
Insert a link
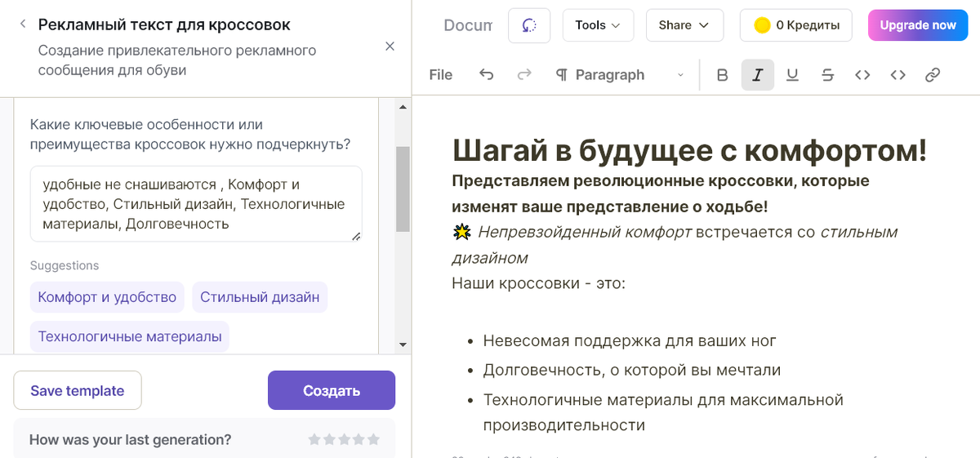click(933, 75)
